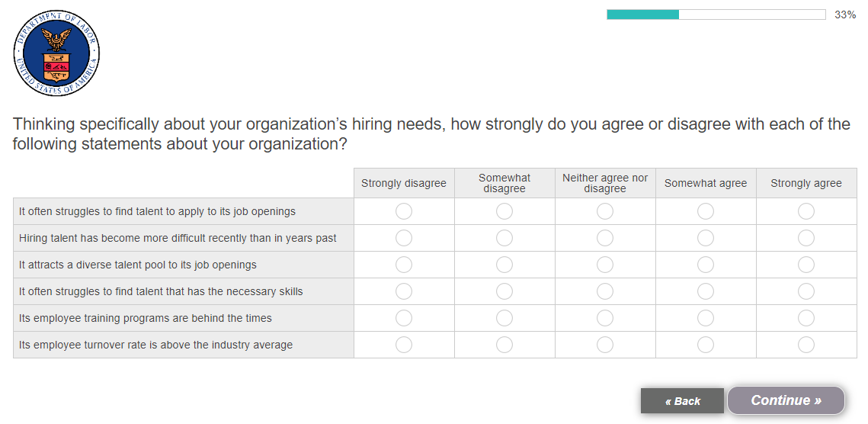This screenshot has height=424, width=868.
Task: Select Somewhat disagree for training programs behind times
Action: pos(504,318)
